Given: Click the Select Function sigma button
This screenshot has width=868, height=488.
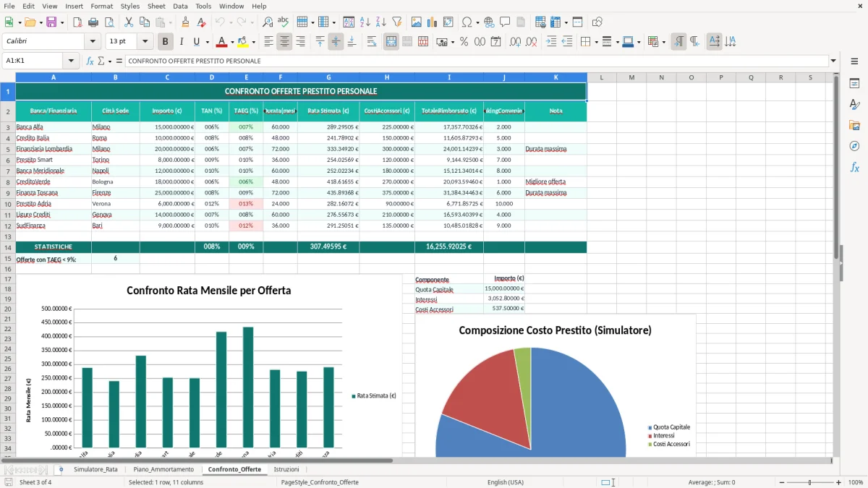Looking at the screenshot, I should tap(101, 61).
